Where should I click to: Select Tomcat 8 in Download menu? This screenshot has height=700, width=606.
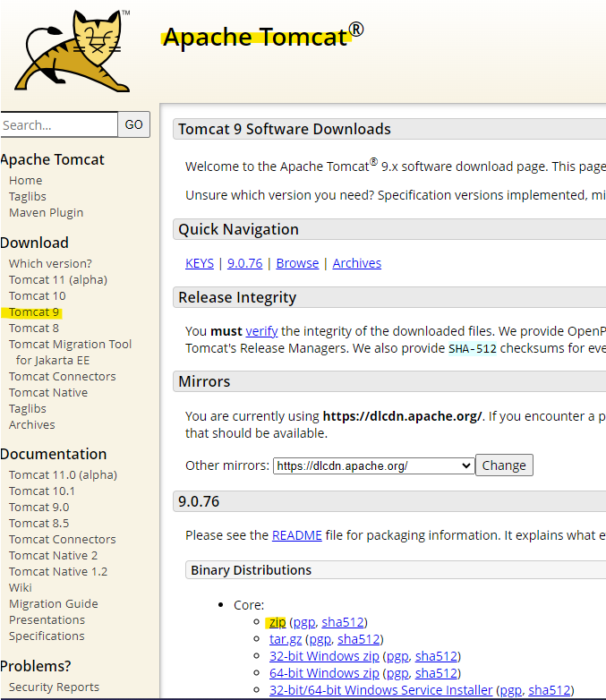33,329
